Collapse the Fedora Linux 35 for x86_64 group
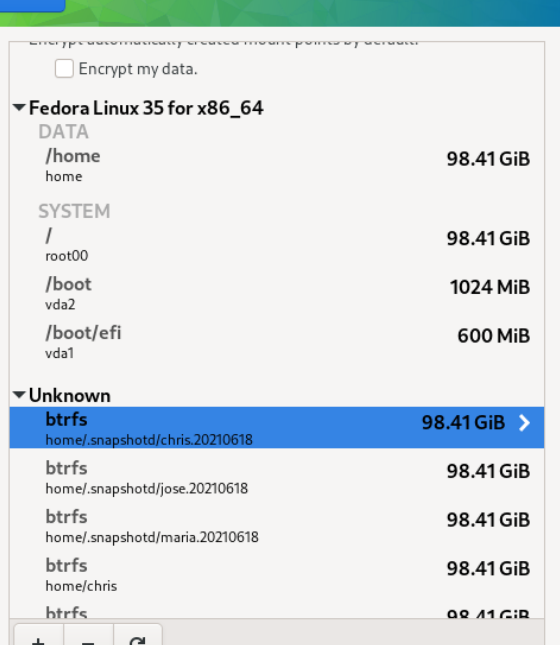 19,108
